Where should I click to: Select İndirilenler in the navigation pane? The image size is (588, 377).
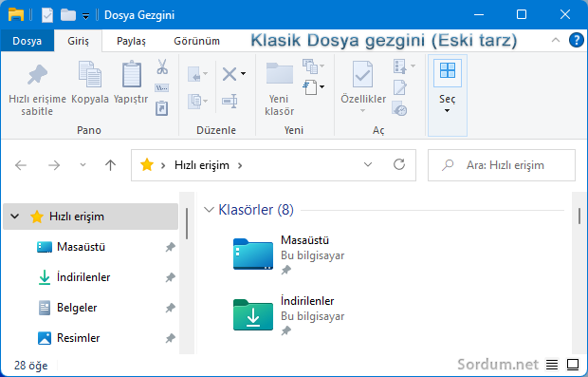(x=90, y=277)
